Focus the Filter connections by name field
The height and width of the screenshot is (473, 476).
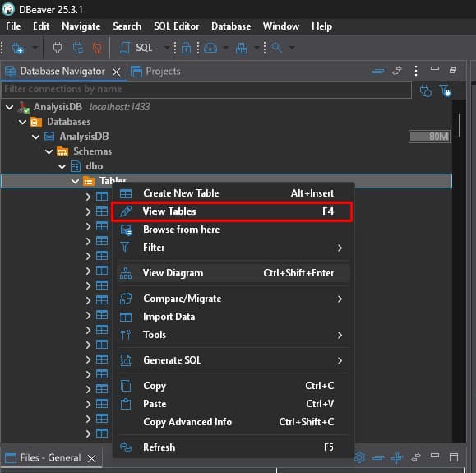click(x=206, y=90)
